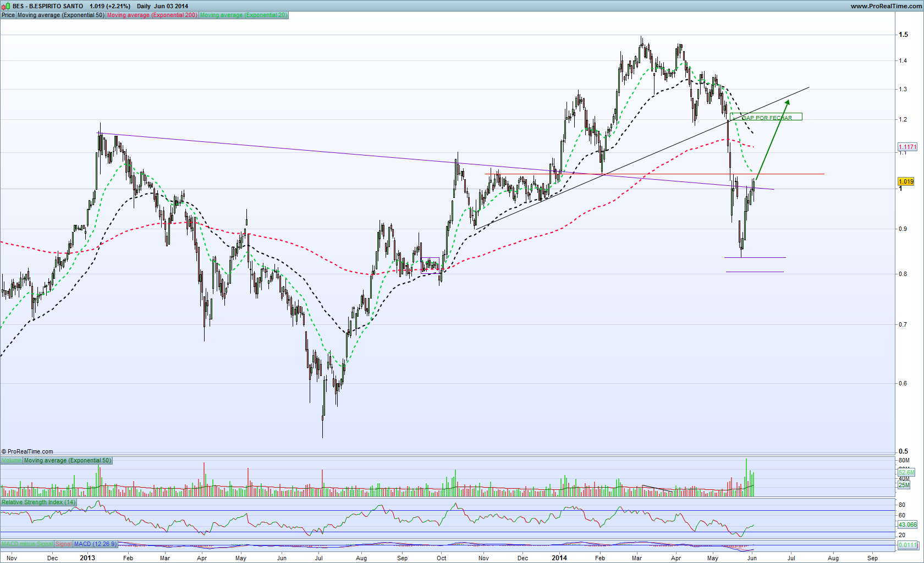This screenshot has height=563, width=924.
Task: Click the bold 2014 year label on time axis
Action: tap(559, 558)
